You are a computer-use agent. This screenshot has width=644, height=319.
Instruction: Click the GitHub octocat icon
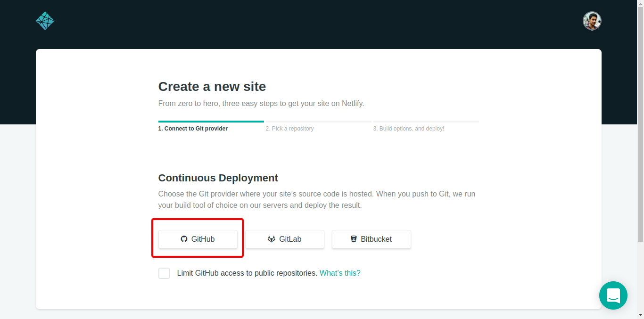184,239
